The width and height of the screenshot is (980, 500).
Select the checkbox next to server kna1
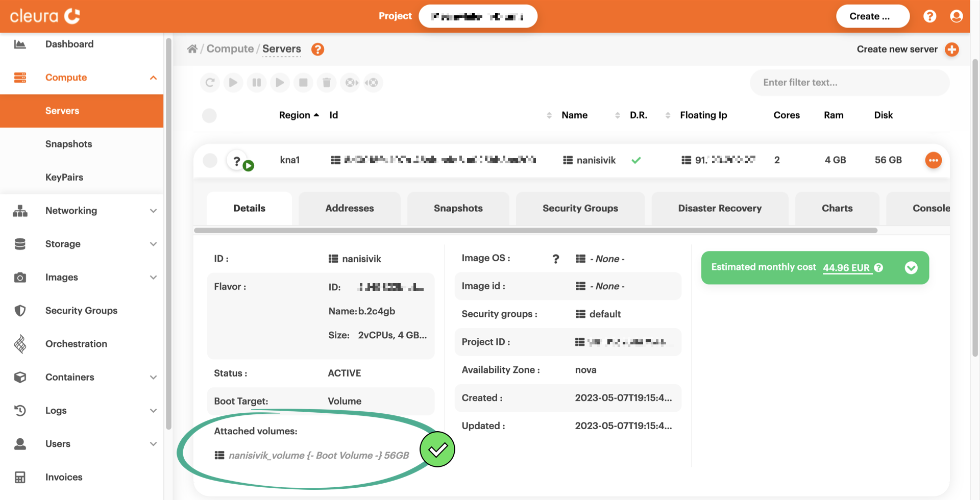209,160
